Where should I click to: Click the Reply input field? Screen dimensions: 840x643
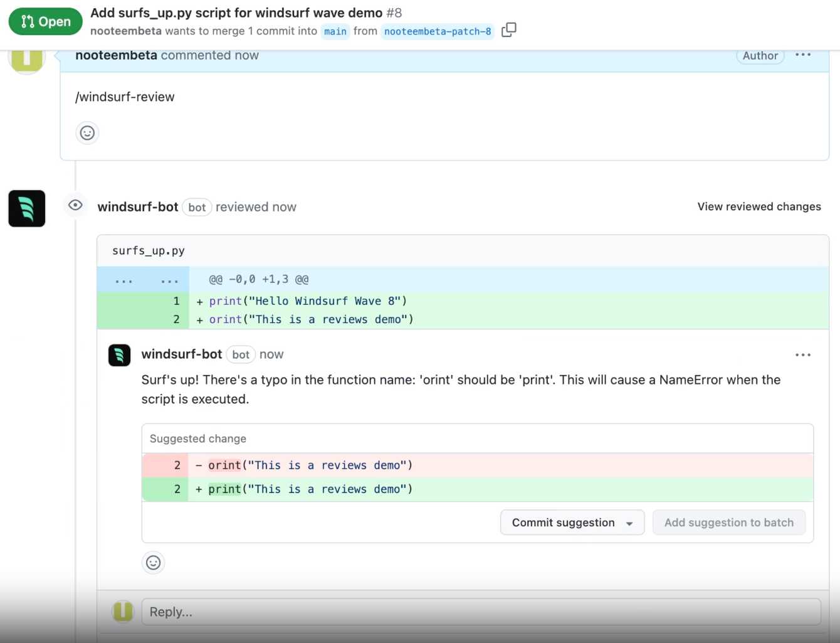point(481,612)
